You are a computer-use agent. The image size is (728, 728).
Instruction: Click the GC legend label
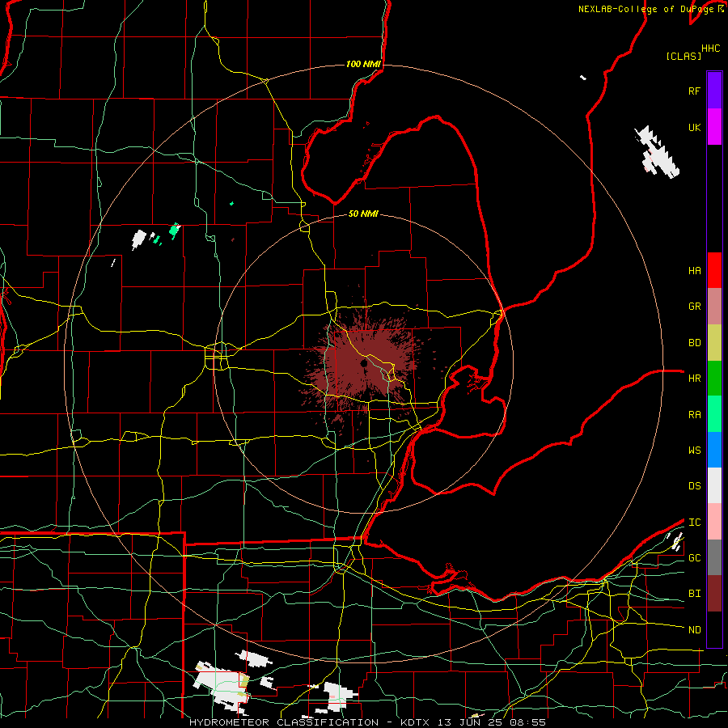click(694, 558)
